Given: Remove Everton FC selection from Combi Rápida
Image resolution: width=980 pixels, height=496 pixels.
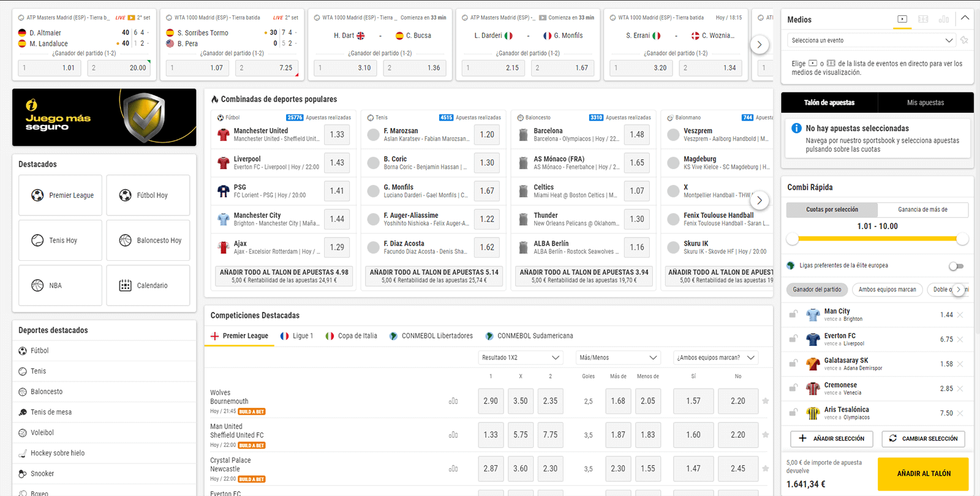Looking at the screenshot, I should 960,339.
